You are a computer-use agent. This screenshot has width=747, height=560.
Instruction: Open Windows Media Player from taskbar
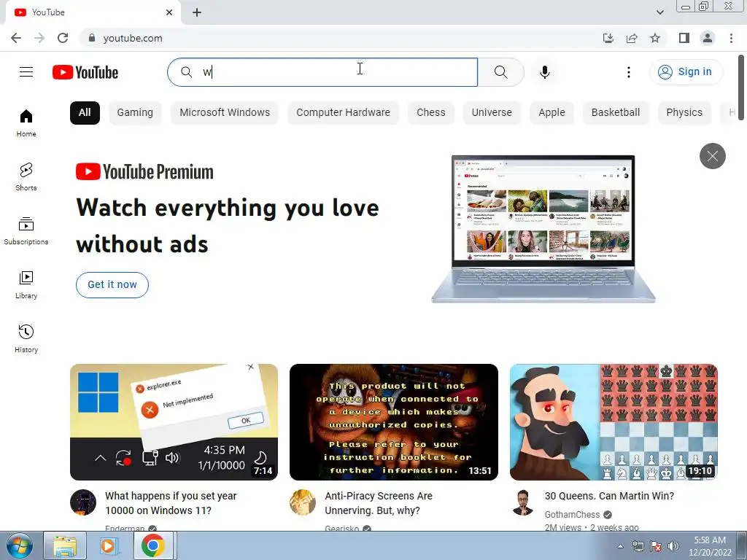coord(109,545)
